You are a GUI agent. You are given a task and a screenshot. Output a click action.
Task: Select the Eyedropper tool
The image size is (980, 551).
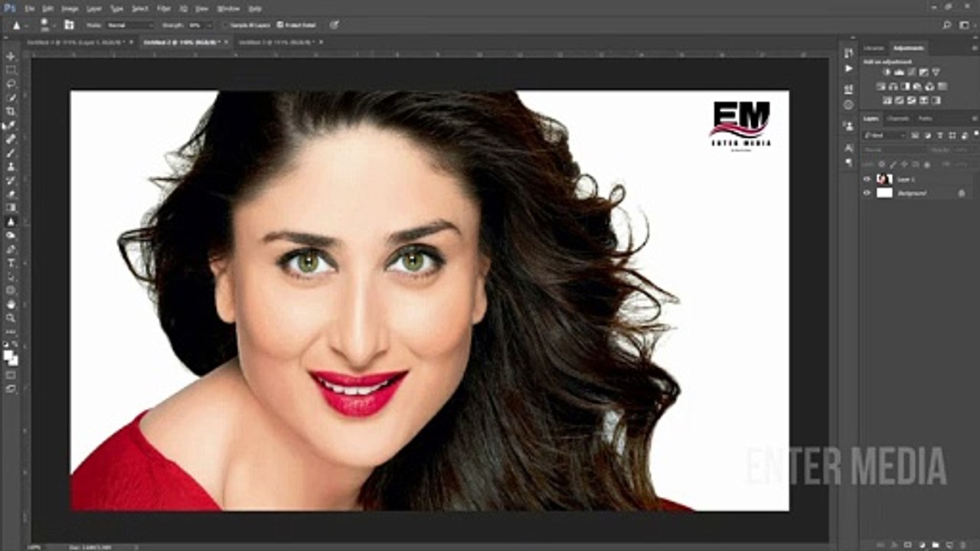point(11,126)
